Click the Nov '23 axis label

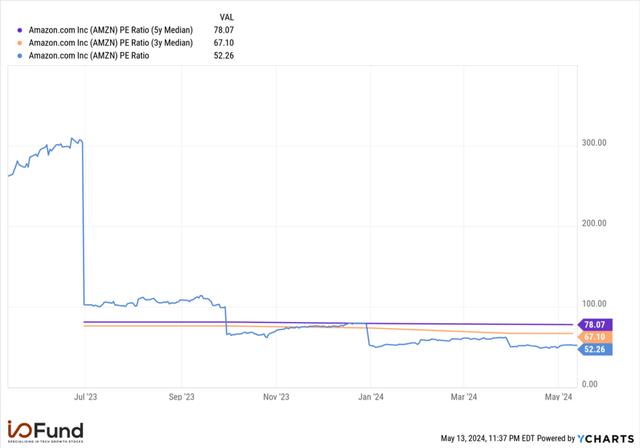pyautogui.click(x=276, y=397)
